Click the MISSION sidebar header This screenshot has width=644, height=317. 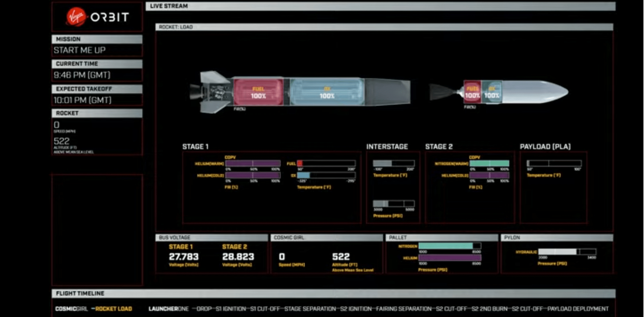click(x=97, y=39)
